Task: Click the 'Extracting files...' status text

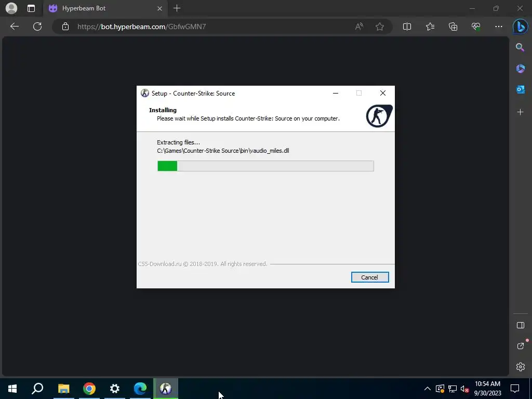Action: 179,142
